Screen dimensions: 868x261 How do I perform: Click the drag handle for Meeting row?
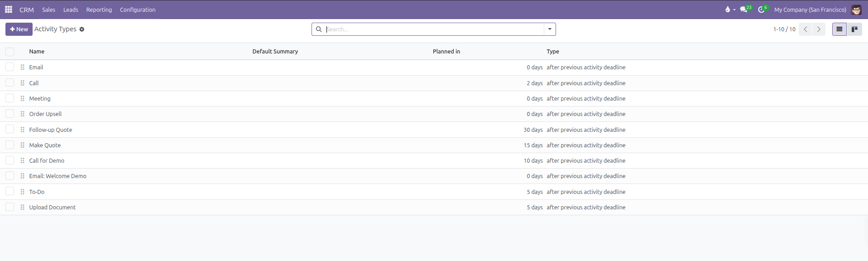(23, 99)
